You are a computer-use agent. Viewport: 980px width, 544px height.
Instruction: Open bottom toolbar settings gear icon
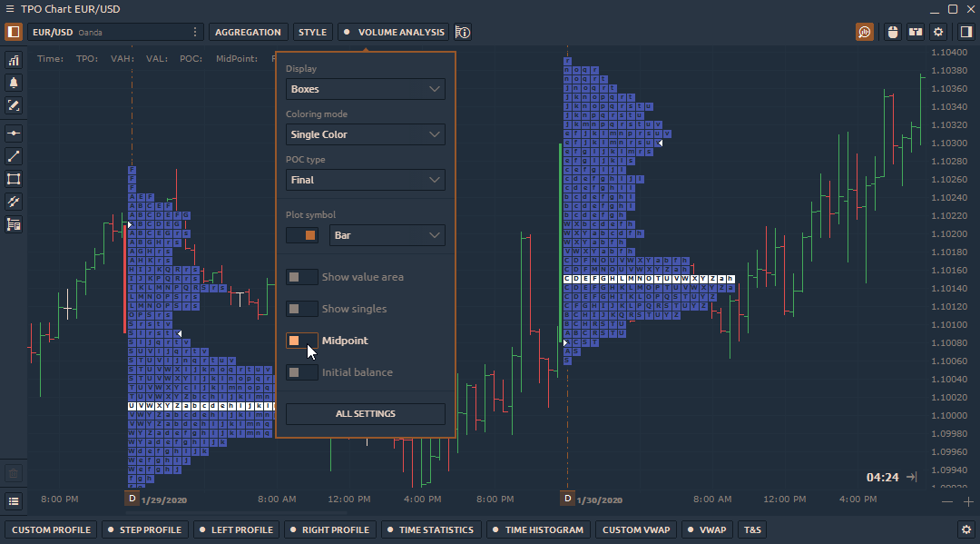click(x=966, y=529)
